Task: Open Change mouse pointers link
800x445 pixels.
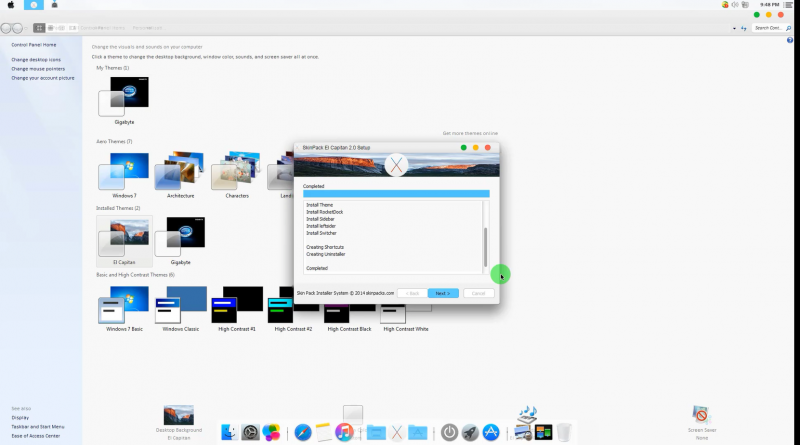Action: pos(38,69)
